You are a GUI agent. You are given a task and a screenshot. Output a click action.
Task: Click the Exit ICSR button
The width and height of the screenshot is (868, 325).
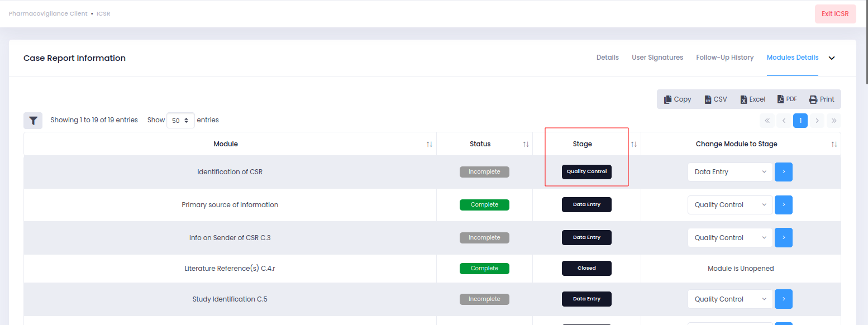[835, 14]
